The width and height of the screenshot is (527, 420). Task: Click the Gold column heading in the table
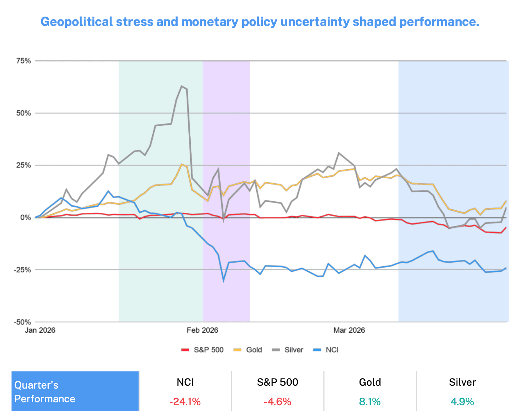(x=370, y=382)
